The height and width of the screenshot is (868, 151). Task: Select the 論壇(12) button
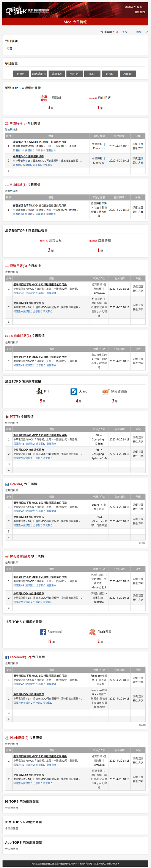57,74
